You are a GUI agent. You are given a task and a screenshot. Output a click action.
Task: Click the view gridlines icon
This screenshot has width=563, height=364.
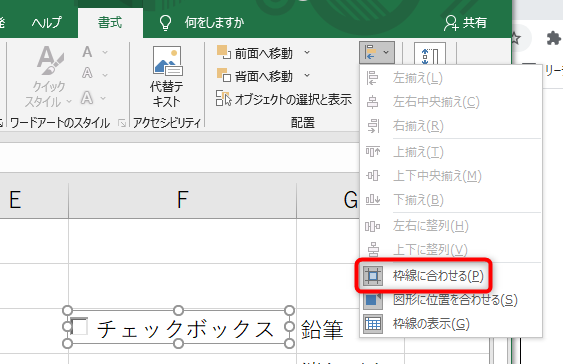tap(373, 324)
